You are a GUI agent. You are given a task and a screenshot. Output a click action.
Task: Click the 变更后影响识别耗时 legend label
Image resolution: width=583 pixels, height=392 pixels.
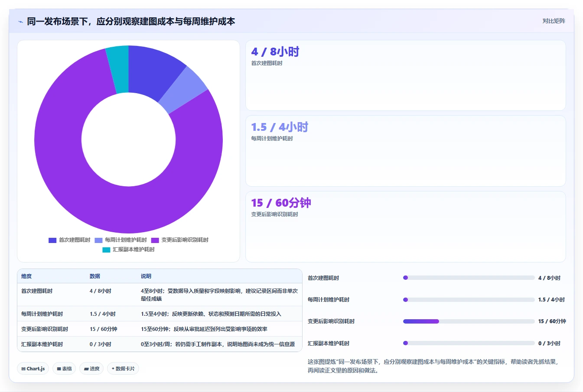pos(185,240)
